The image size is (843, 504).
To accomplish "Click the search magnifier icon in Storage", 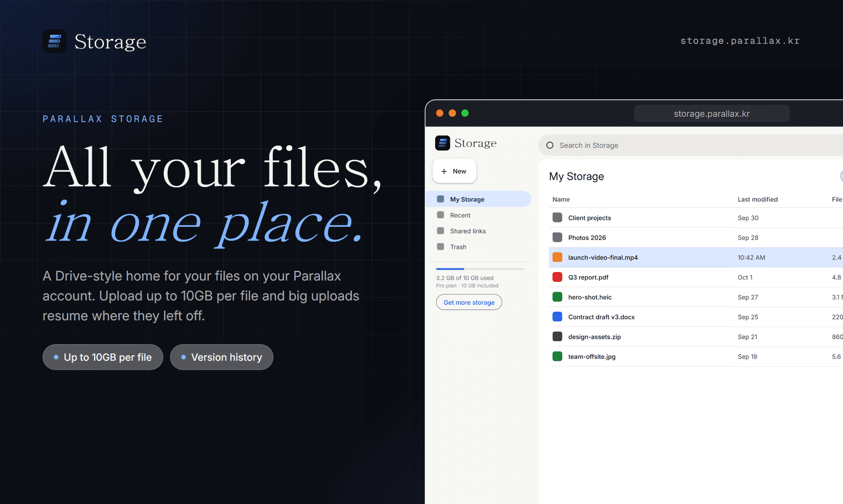I will tap(550, 145).
